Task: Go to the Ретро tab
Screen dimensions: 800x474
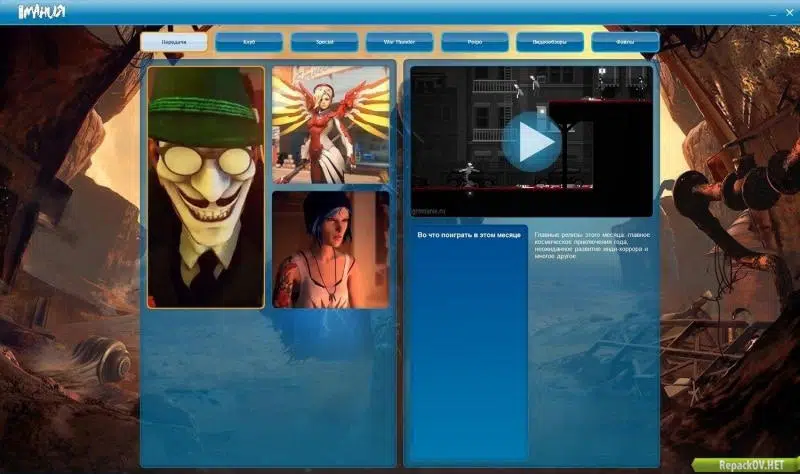Action: point(474,42)
